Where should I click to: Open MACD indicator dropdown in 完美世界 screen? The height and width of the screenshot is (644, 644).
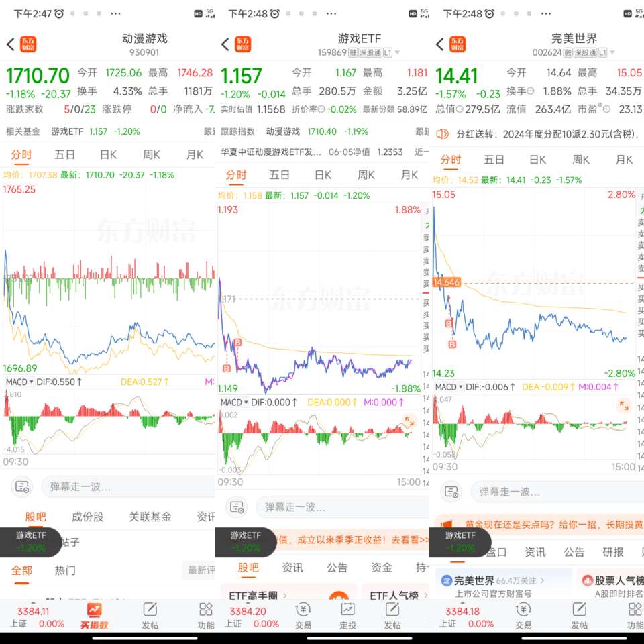point(449,387)
